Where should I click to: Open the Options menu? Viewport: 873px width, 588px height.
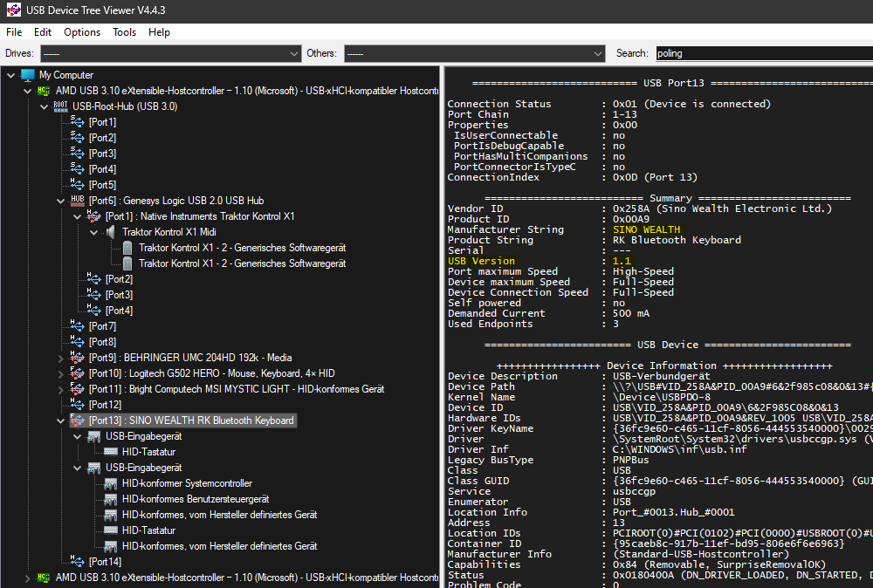point(82,32)
